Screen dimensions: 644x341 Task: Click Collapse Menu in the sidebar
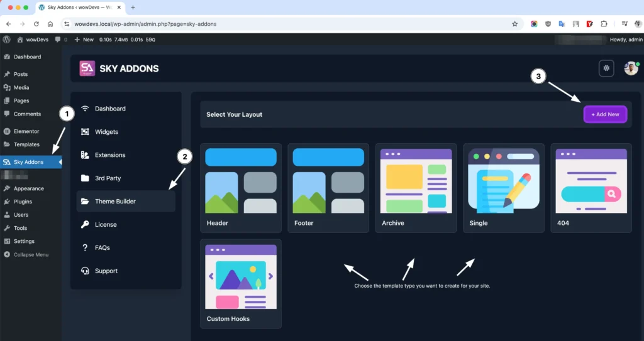[31, 254]
